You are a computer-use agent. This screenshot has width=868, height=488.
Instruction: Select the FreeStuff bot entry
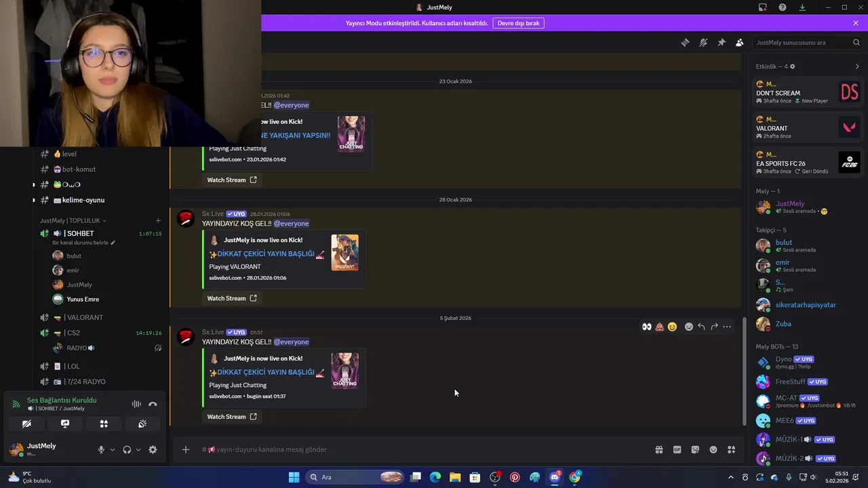click(808, 382)
